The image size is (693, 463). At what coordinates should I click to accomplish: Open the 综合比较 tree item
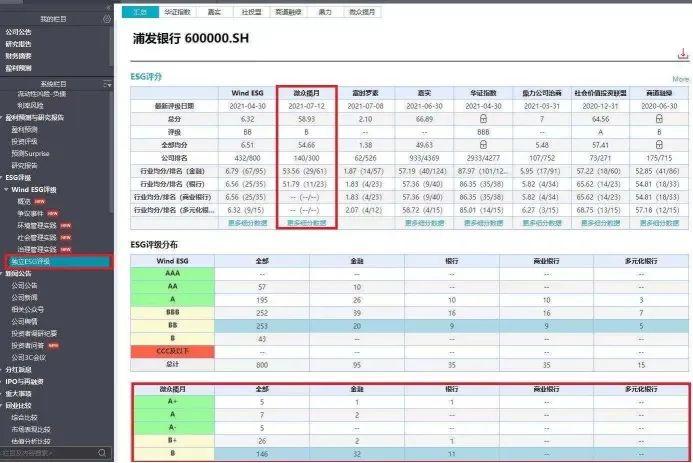point(24,417)
